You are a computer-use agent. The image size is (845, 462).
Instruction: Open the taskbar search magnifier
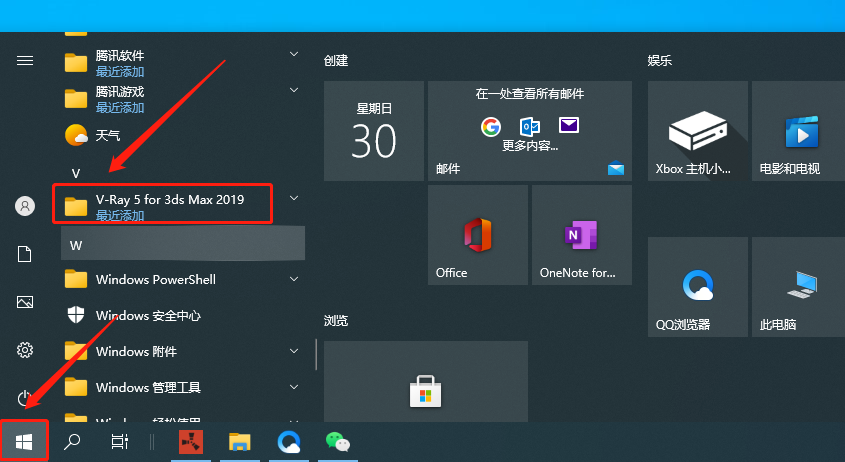coord(72,442)
